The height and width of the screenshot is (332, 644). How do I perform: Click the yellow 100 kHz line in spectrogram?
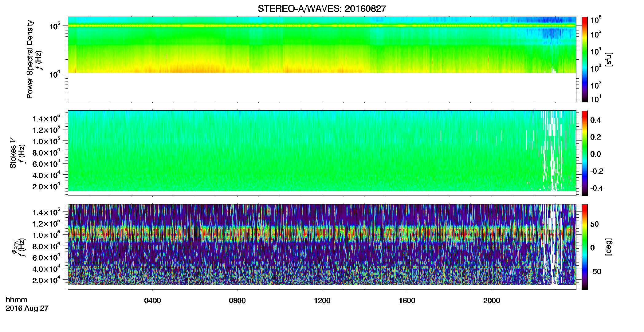coord(322,26)
